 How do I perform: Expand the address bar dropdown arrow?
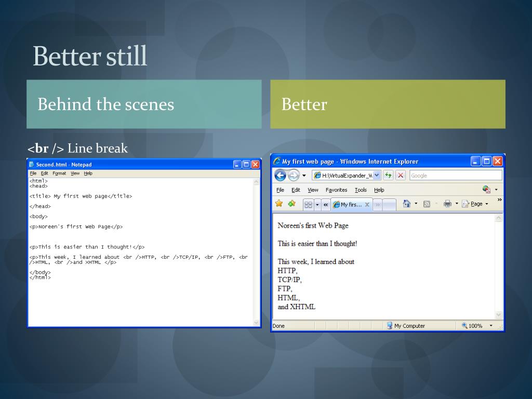377,176
